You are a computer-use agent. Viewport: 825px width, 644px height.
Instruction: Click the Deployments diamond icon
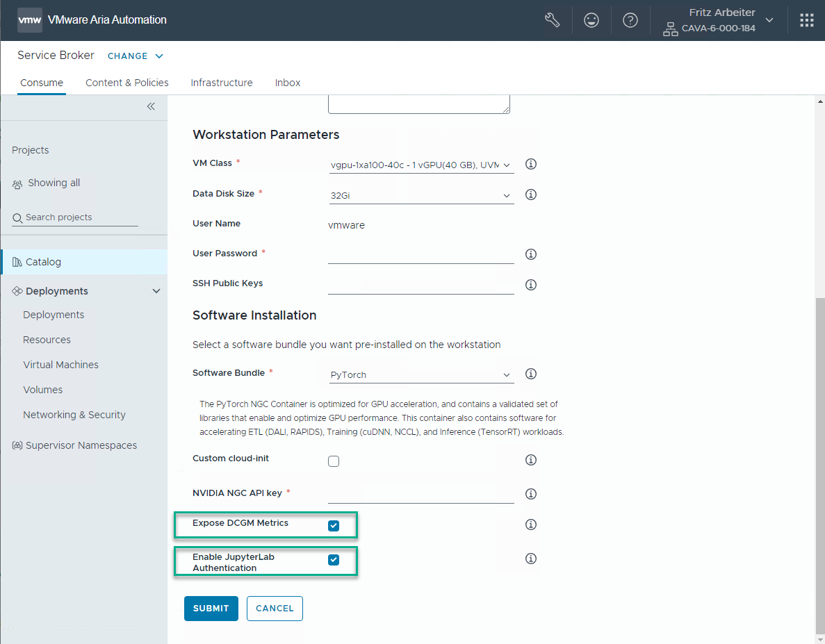(17, 290)
